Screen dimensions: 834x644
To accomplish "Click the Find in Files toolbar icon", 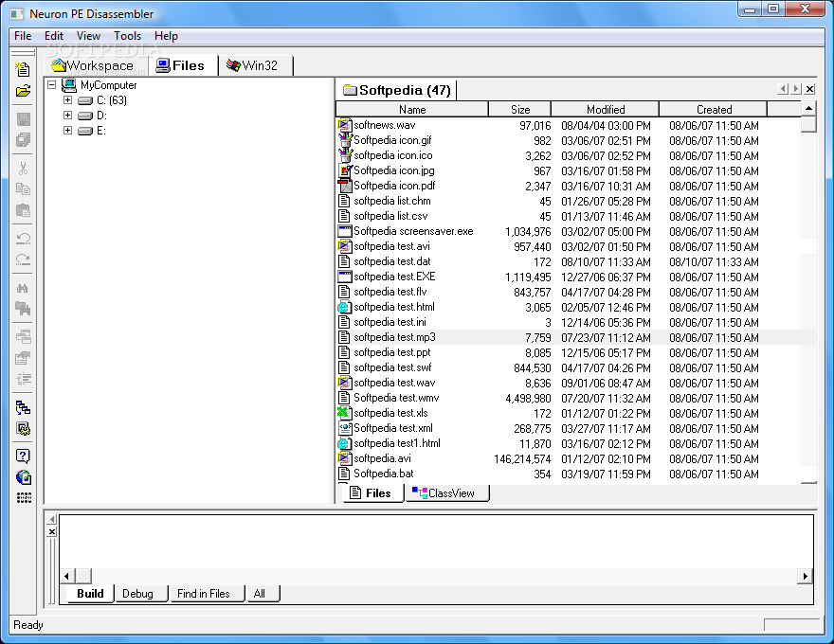I will point(23,309).
